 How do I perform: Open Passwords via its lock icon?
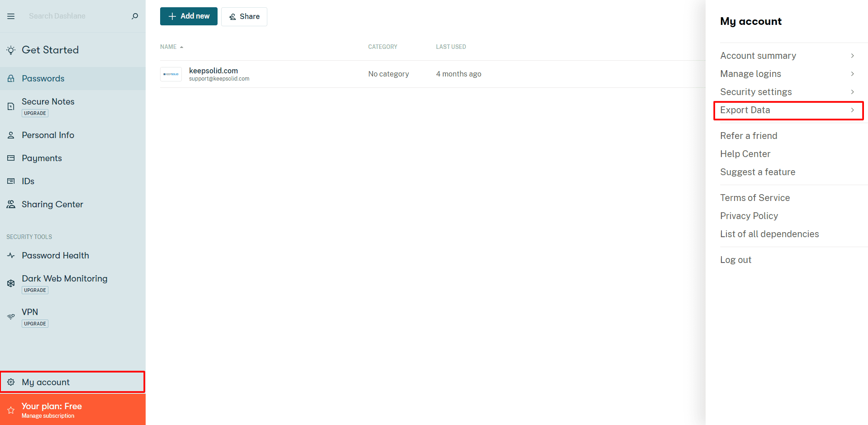(11, 79)
